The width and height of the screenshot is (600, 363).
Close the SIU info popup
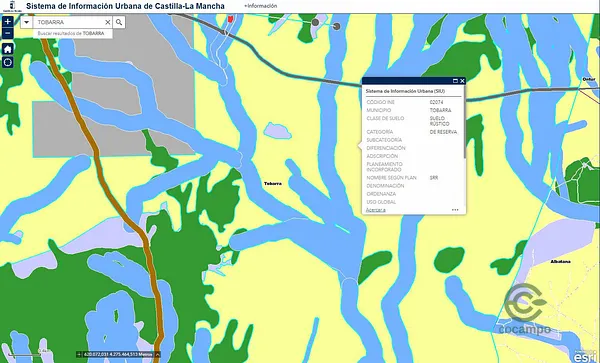tap(462, 81)
